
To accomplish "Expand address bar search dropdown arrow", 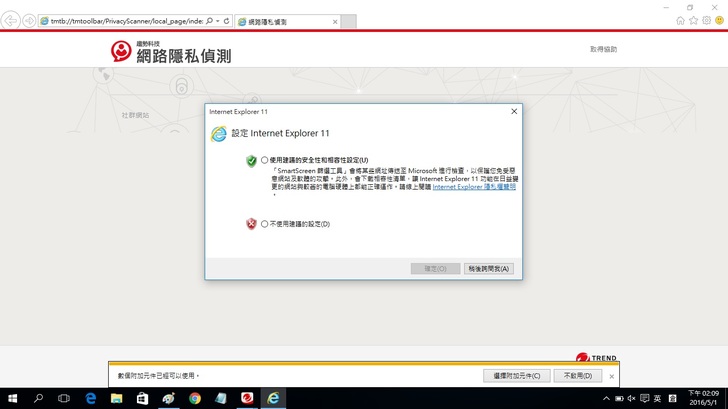I will pos(215,20).
